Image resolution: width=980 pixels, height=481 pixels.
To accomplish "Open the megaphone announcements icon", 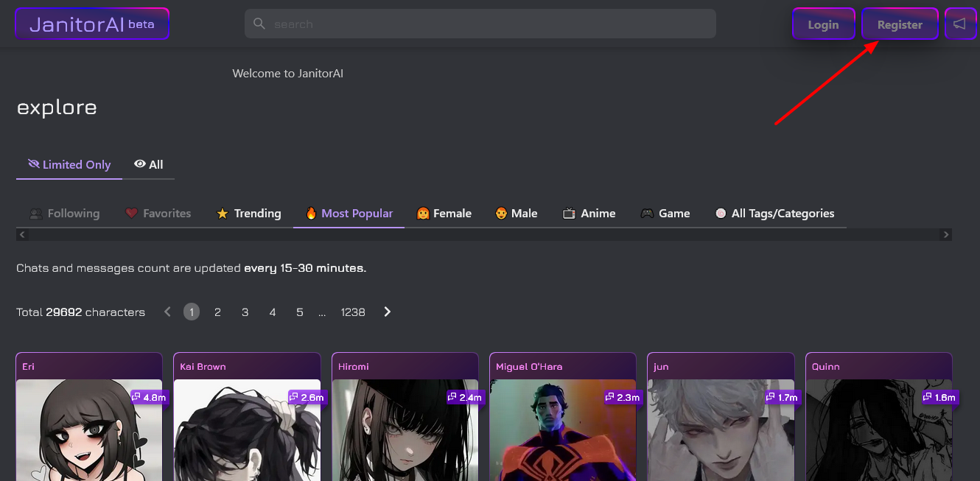I will (959, 24).
